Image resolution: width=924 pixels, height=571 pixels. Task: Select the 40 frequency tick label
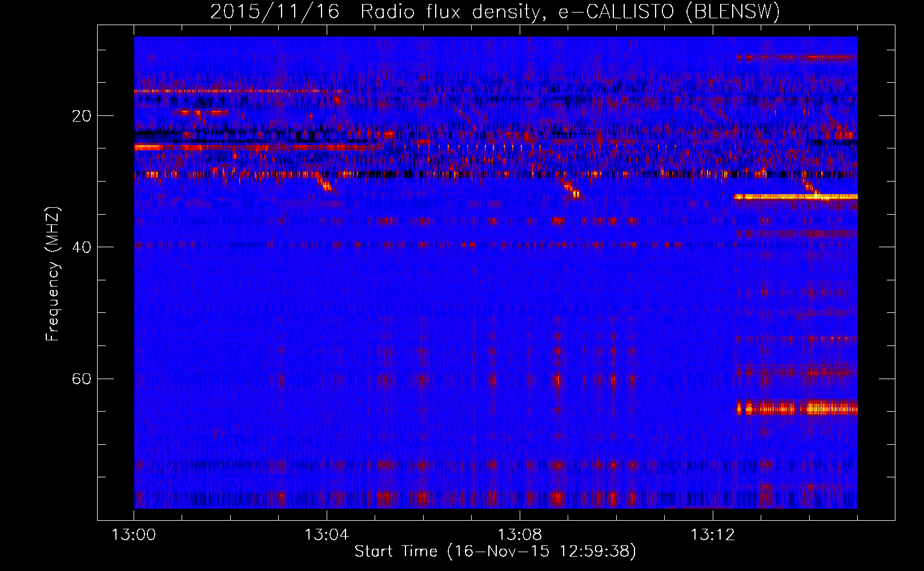click(82, 247)
